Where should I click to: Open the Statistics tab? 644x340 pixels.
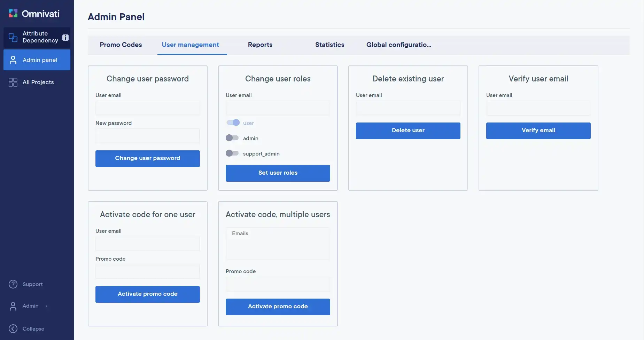[x=329, y=45]
